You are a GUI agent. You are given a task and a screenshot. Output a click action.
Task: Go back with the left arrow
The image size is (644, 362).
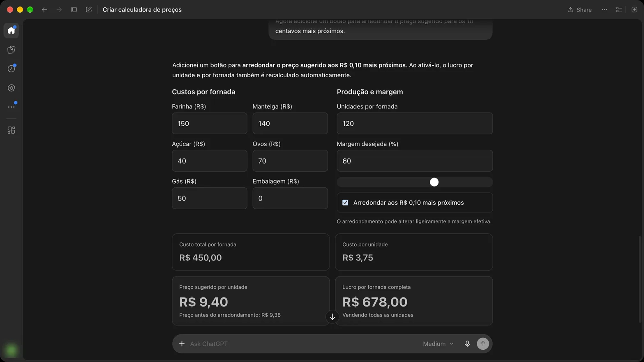44,9
